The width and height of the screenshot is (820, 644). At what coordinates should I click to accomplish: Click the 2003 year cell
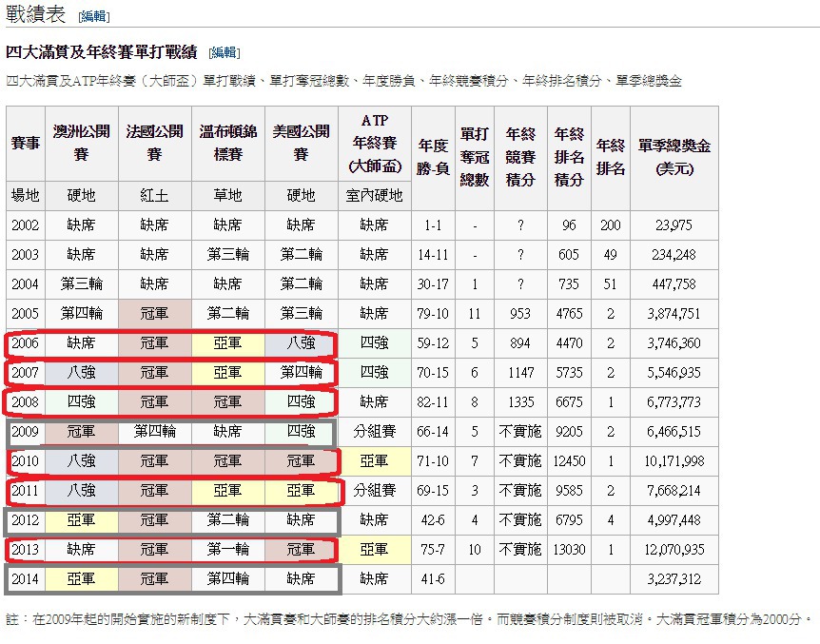point(26,255)
